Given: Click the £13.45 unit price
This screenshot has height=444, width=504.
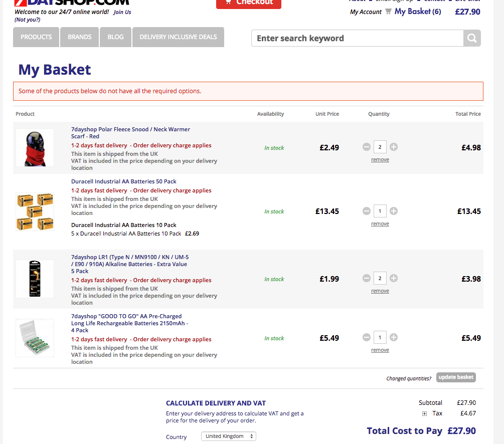Looking at the screenshot, I should pyautogui.click(x=327, y=211).
